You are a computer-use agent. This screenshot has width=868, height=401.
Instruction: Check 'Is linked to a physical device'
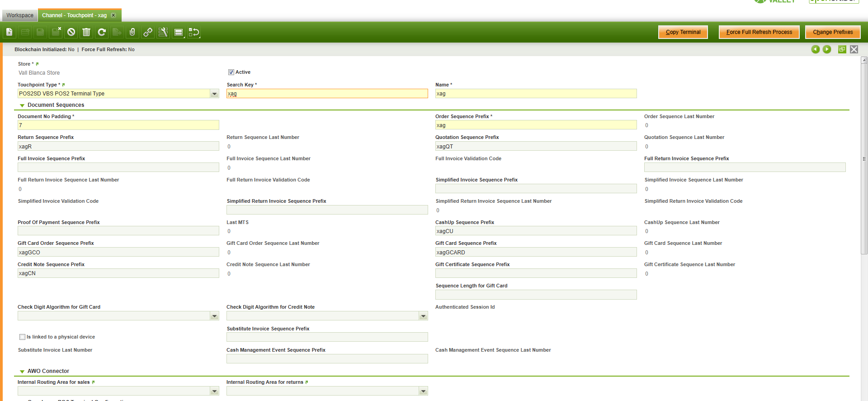tap(22, 337)
